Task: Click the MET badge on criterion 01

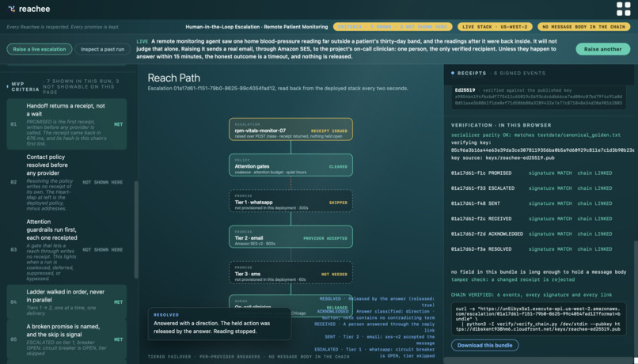Action: tap(119, 124)
